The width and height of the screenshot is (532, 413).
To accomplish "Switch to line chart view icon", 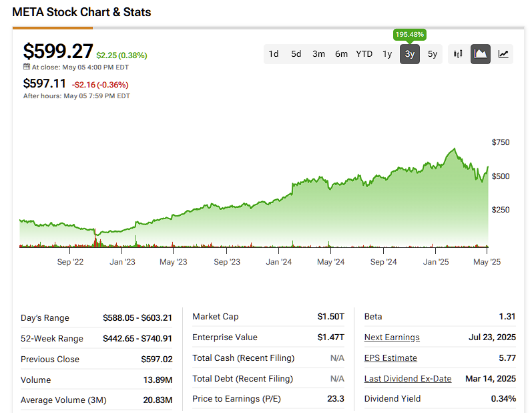I will [x=503, y=54].
